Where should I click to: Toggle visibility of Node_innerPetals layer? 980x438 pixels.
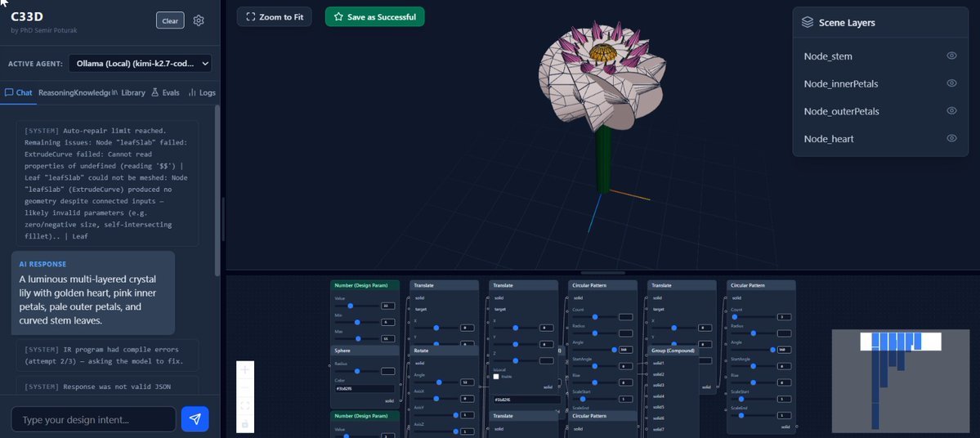pos(951,83)
